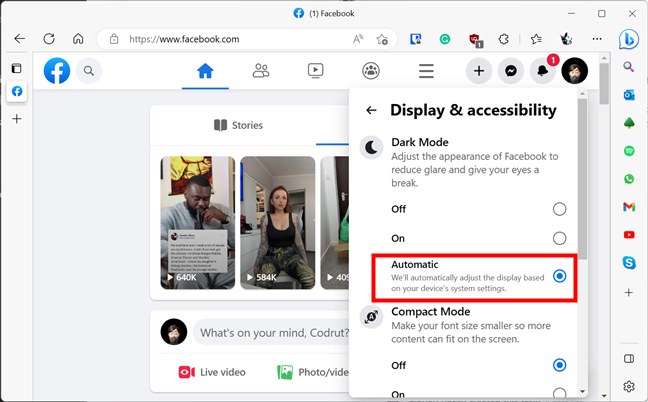View site information lock icon
Image resolution: width=648 pixels, height=402 pixels.
point(114,39)
